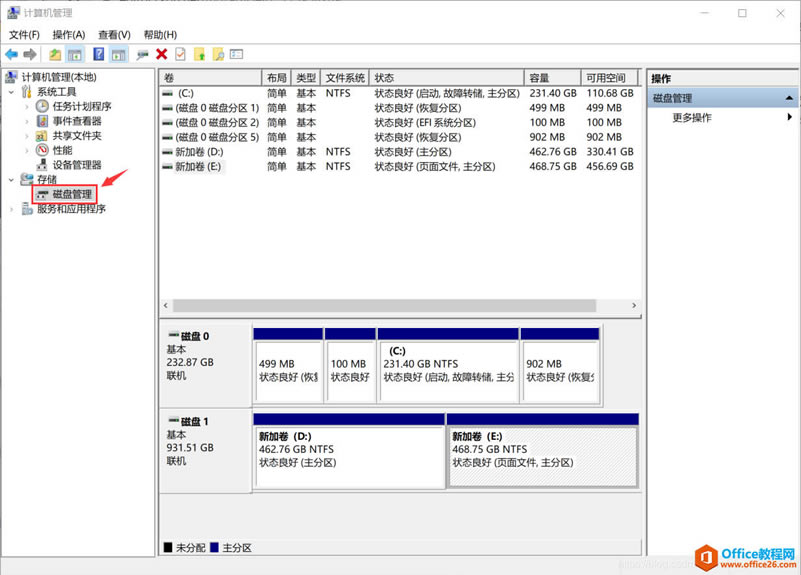The height and width of the screenshot is (575, 801).
Task: Open the 操作(A) menu
Action: point(68,35)
